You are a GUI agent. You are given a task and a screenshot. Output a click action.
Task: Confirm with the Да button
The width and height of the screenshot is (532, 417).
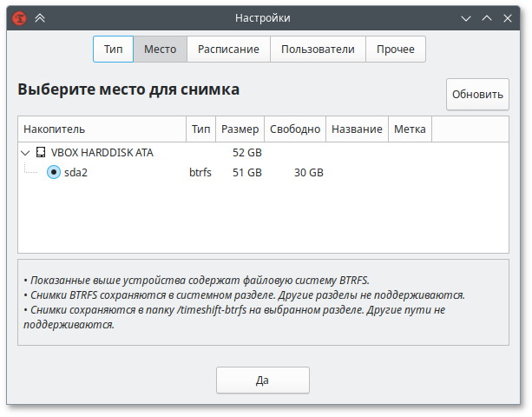click(263, 381)
